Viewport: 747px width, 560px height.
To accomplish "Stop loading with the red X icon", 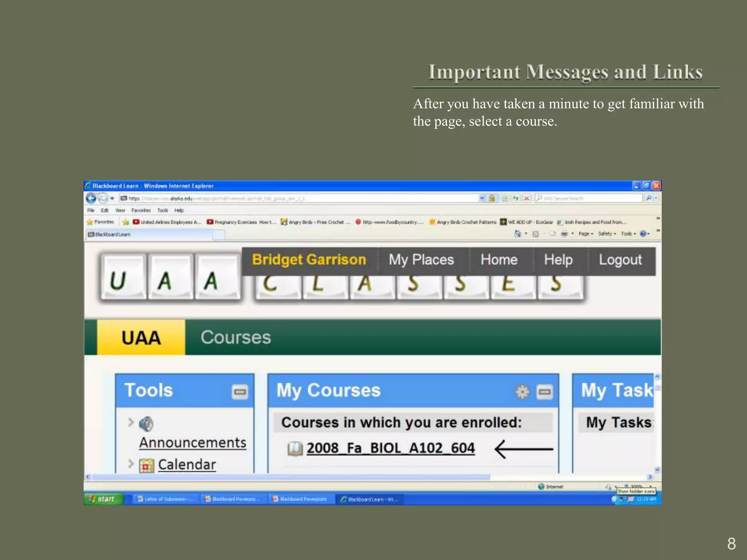I will tap(527, 198).
